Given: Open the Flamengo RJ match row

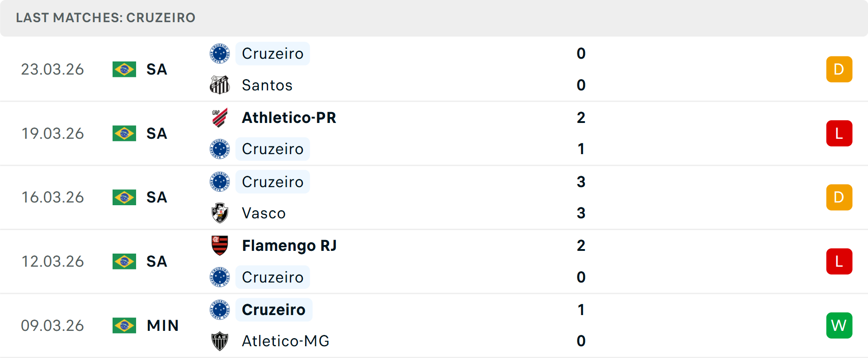Looking at the screenshot, I should (434, 261).
